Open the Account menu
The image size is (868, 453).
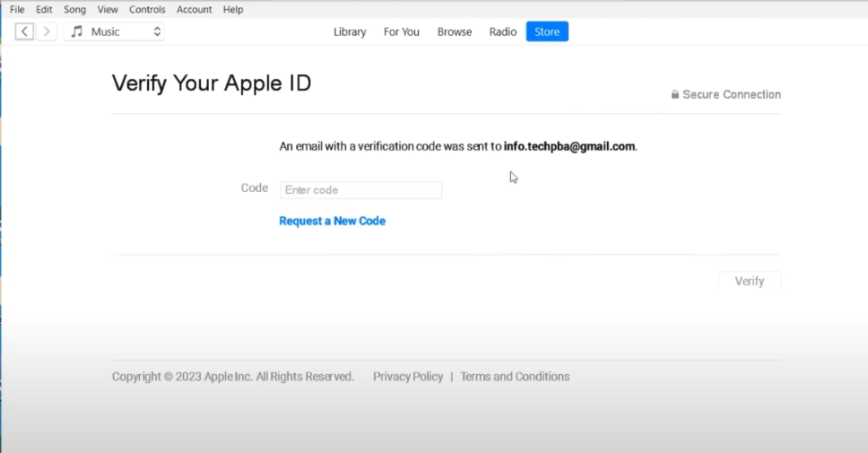[195, 9]
